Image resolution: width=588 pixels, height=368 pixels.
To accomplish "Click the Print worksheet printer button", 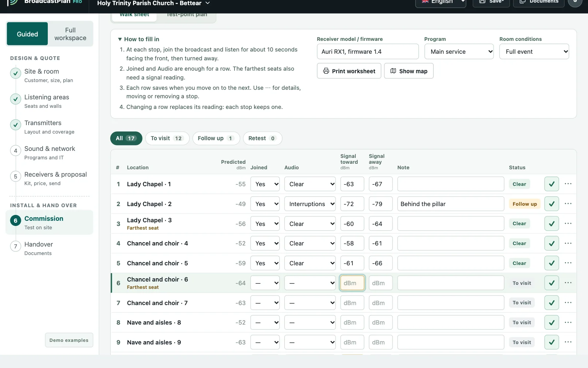I will 349,71.
